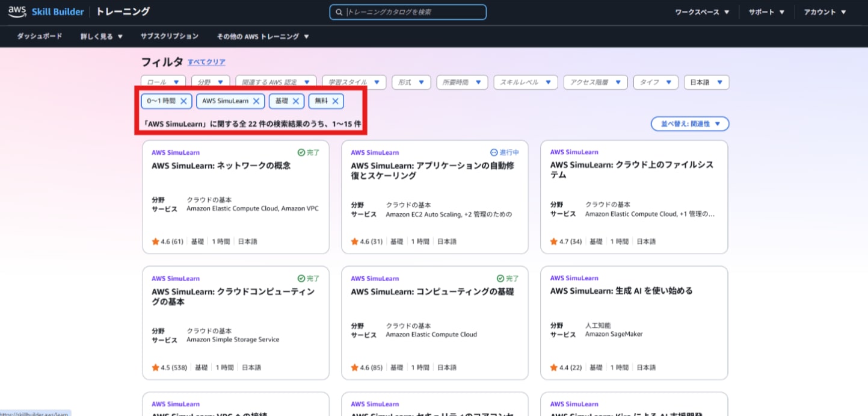Click star rating 4.6 (61) on ネットワークの概念
The height and width of the screenshot is (416, 868).
coord(167,241)
